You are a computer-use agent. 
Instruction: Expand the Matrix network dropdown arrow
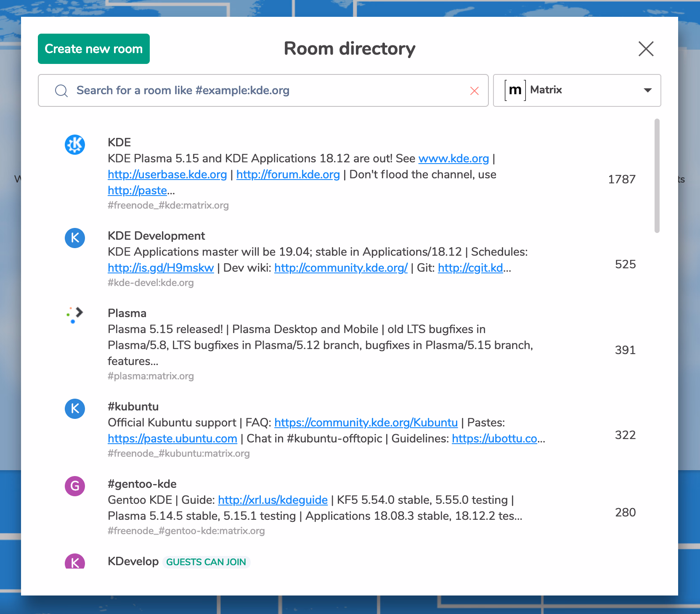tap(648, 90)
